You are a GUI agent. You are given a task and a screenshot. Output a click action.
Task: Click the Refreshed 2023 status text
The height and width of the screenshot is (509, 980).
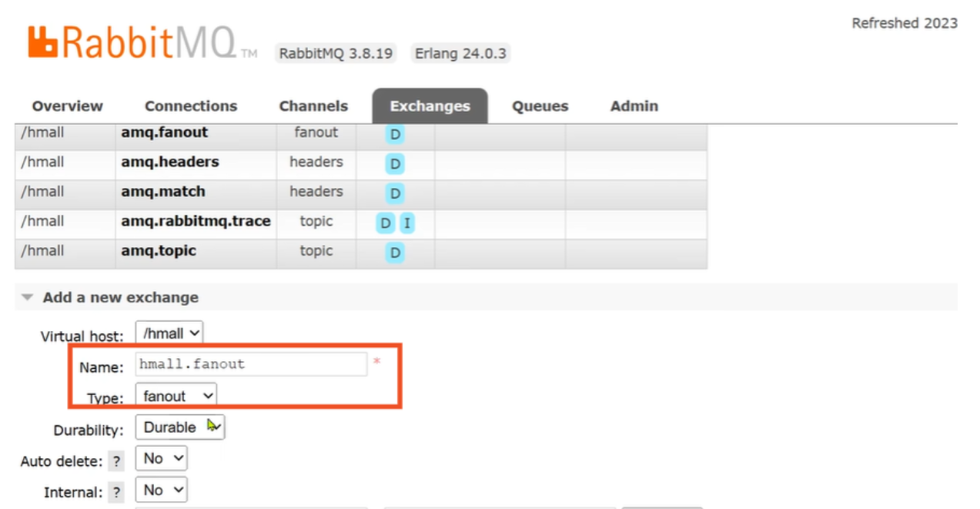tap(905, 23)
